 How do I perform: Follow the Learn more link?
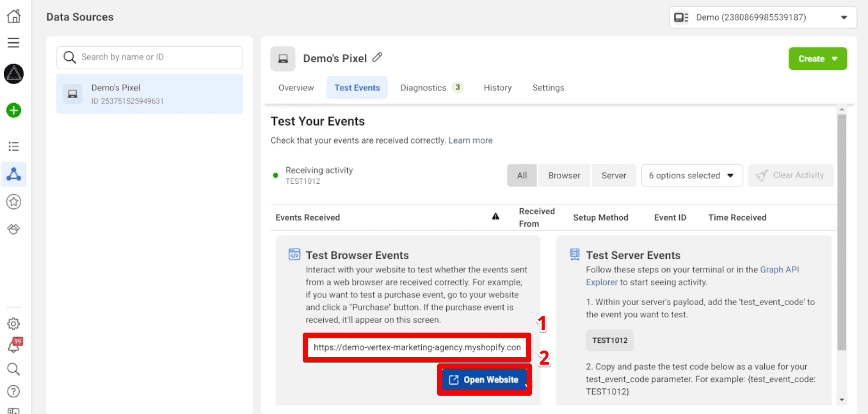[x=470, y=140]
